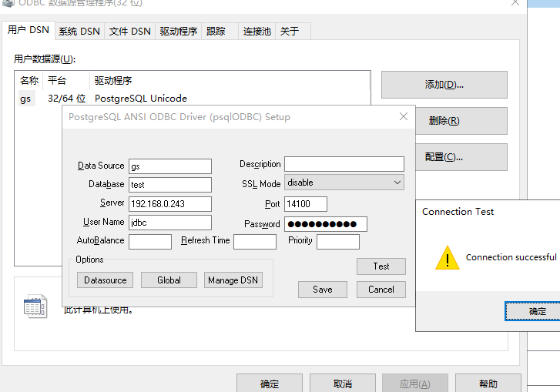Close the psqlODBC Setup dialog

403,117
